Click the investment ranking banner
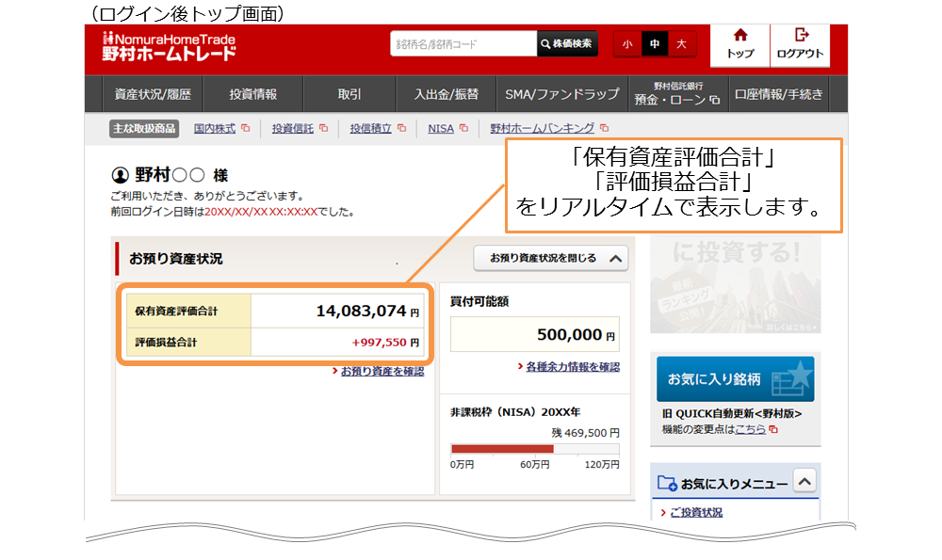The width and height of the screenshot is (942, 560). [736, 284]
